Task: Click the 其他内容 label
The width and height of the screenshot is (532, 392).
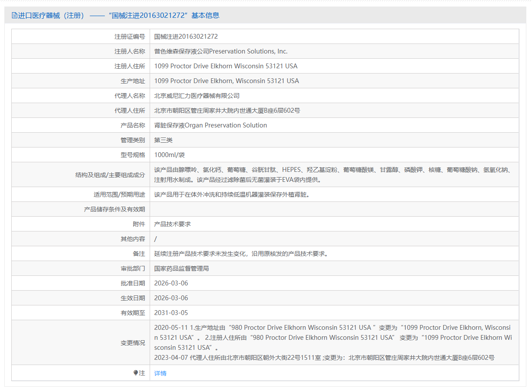Action: (x=133, y=239)
